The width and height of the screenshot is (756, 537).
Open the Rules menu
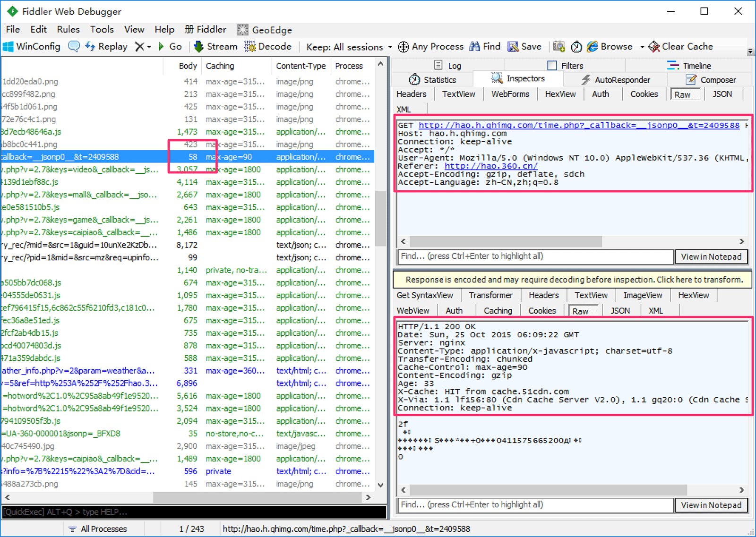(x=68, y=29)
